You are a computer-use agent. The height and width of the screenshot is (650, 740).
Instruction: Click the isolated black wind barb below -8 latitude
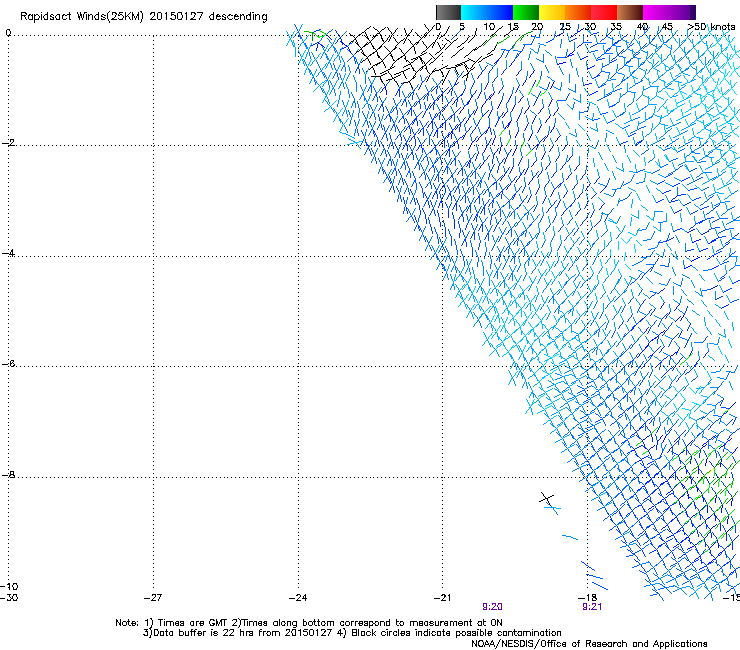(547, 498)
